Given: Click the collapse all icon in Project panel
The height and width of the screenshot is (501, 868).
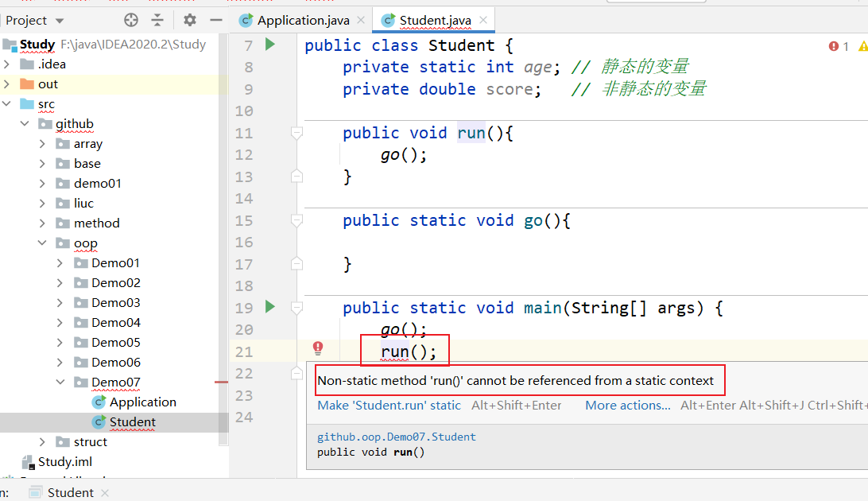Looking at the screenshot, I should [157, 20].
